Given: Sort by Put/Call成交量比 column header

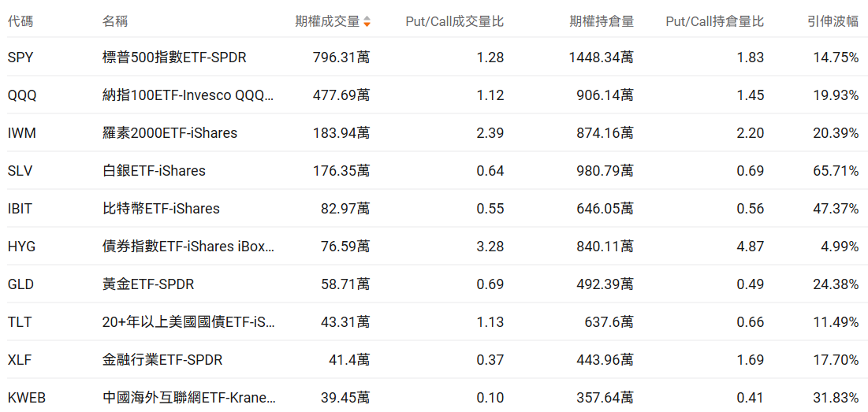Looking at the screenshot, I should (454, 21).
